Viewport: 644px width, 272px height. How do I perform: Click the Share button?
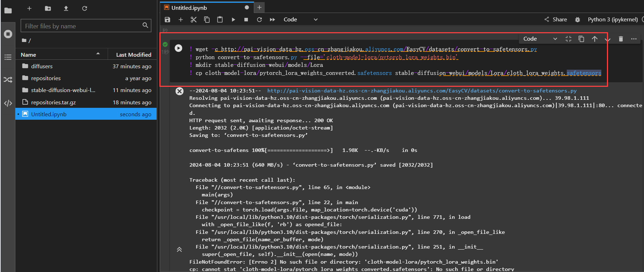point(556,20)
